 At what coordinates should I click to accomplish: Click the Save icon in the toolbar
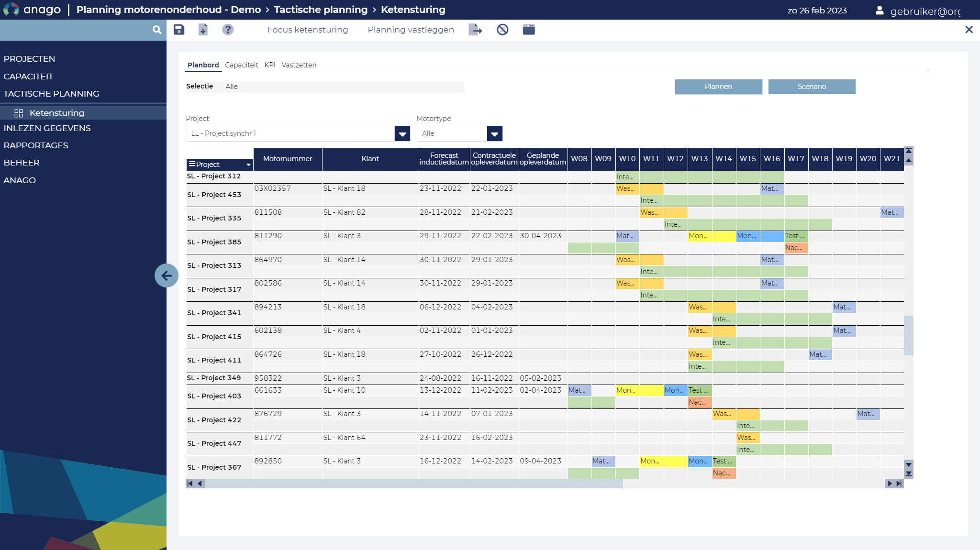[179, 29]
